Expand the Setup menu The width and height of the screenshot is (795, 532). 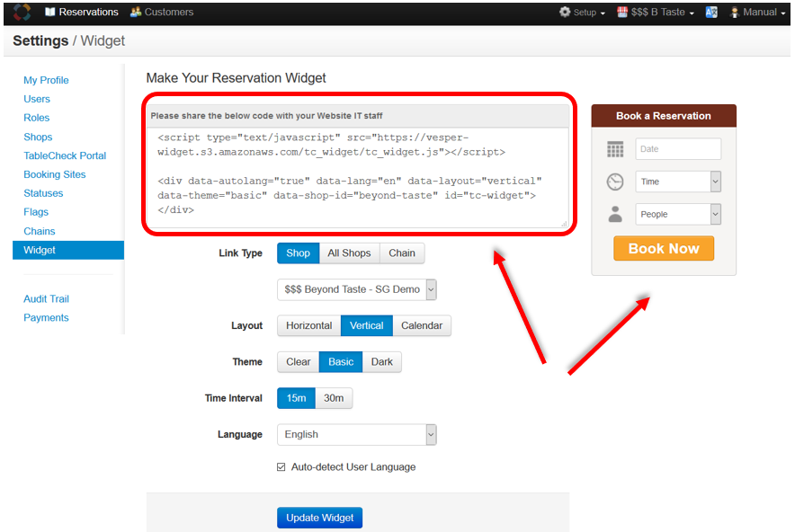[x=582, y=13]
